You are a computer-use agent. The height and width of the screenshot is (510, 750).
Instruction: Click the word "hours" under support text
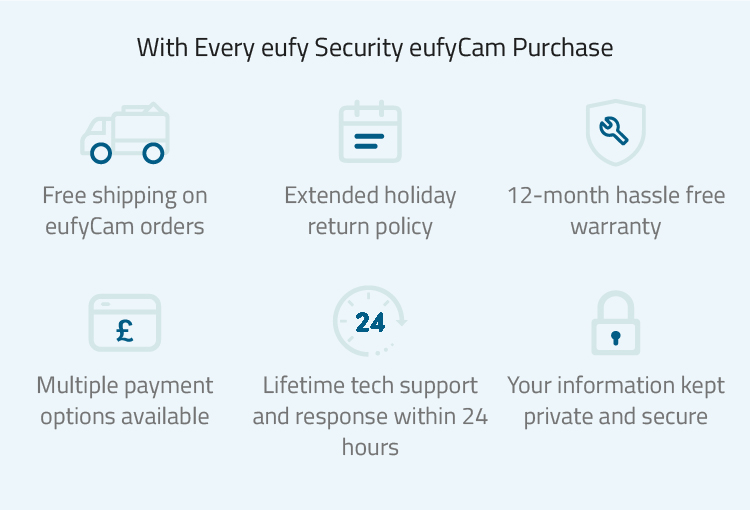370,447
